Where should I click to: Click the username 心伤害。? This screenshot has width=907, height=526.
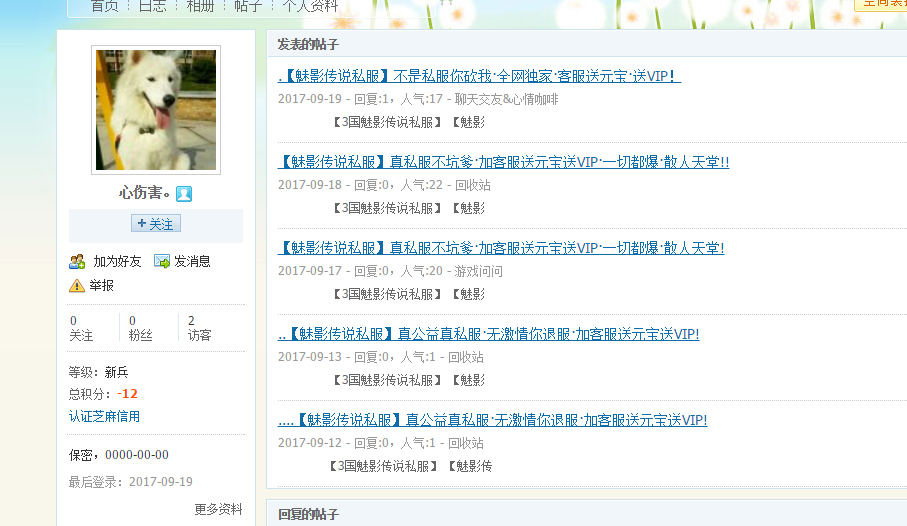pos(145,193)
